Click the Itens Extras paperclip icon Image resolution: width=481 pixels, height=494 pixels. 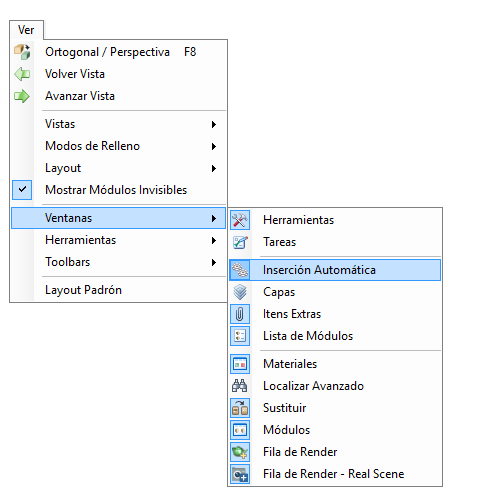[x=240, y=314]
